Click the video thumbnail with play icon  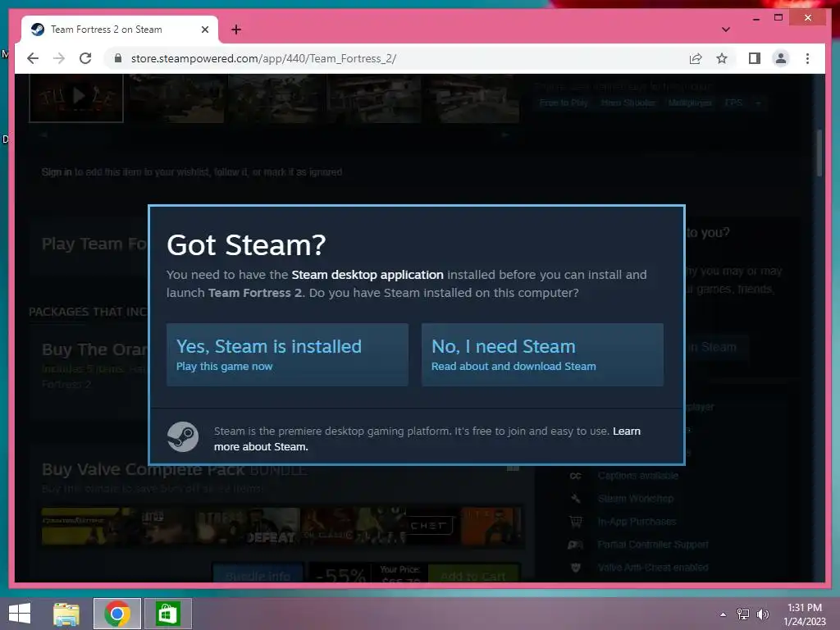tap(76, 98)
